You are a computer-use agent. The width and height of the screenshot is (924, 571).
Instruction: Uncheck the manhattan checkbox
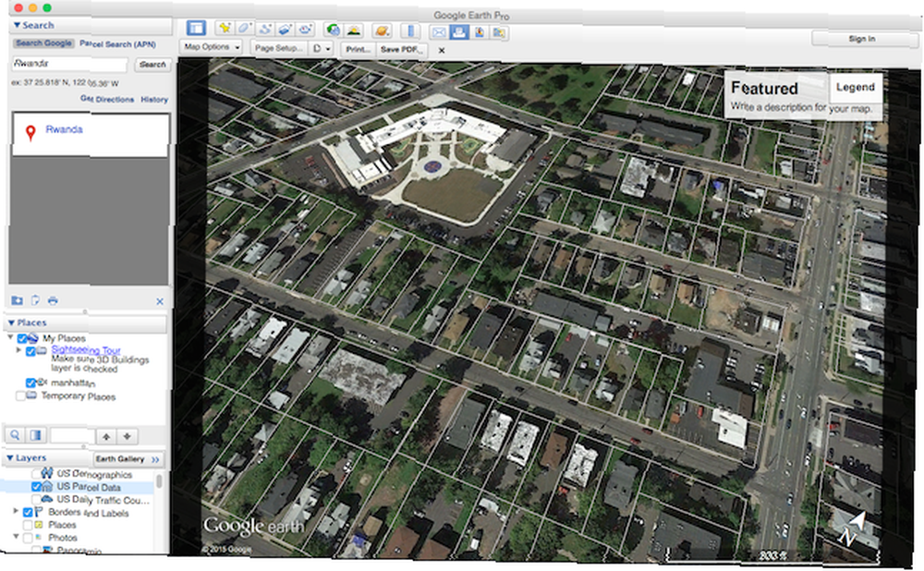[x=30, y=383]
